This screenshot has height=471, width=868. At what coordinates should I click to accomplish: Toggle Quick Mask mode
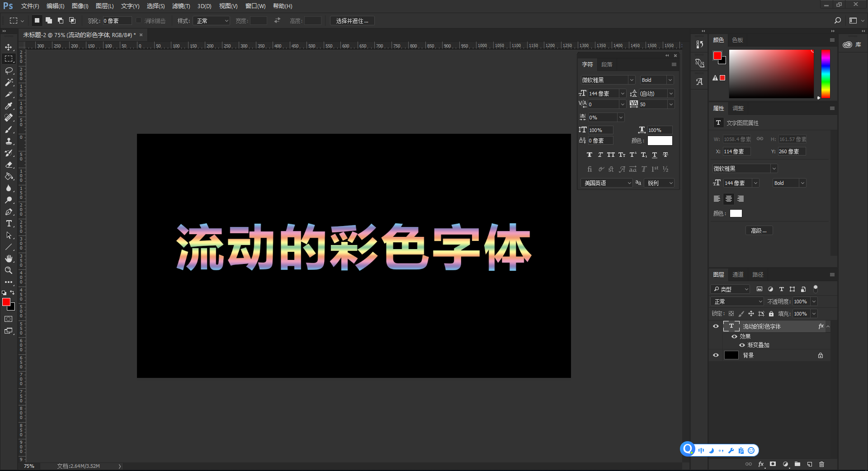coord(9,319)
